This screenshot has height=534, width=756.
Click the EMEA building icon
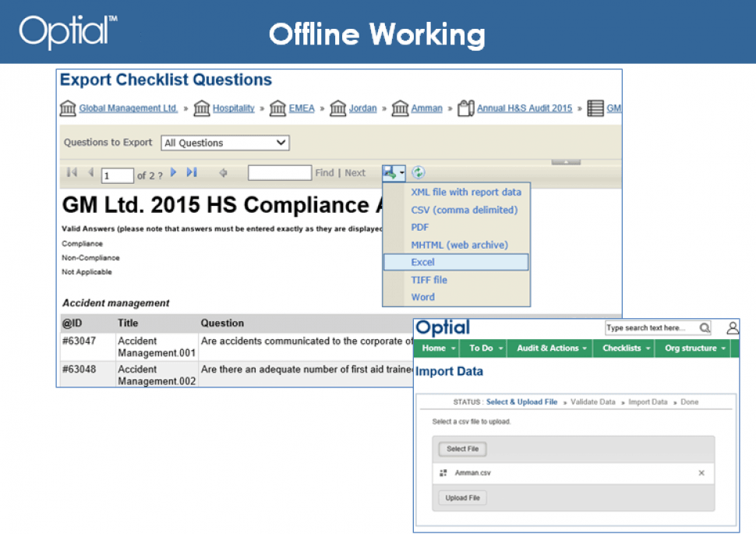coord(277,108)
